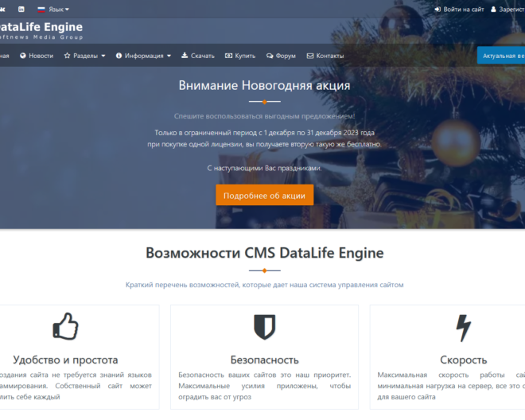Click the Russian flag icon
525x420 pixels.
(41, 10)
